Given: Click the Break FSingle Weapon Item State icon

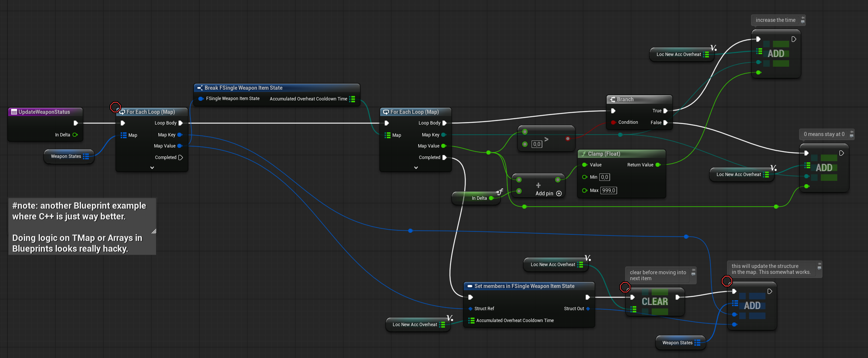Looking at the screenshot, I should coord(200,88).
